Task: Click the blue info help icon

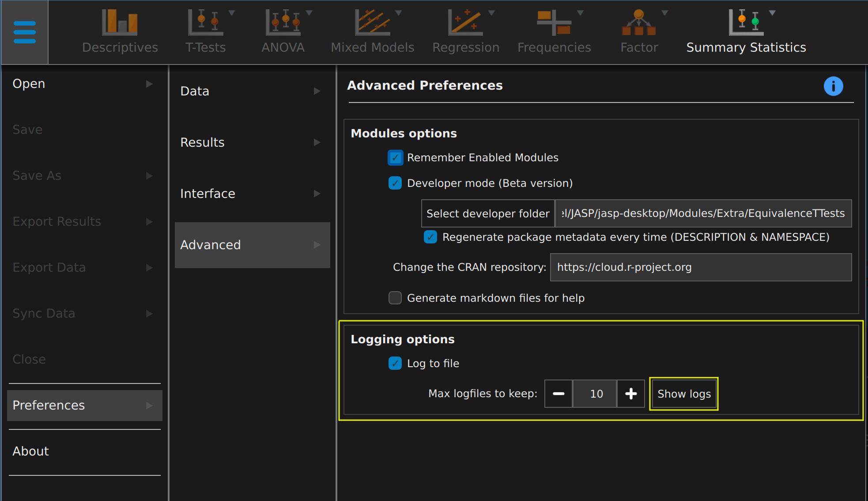Action: (833, 86)
